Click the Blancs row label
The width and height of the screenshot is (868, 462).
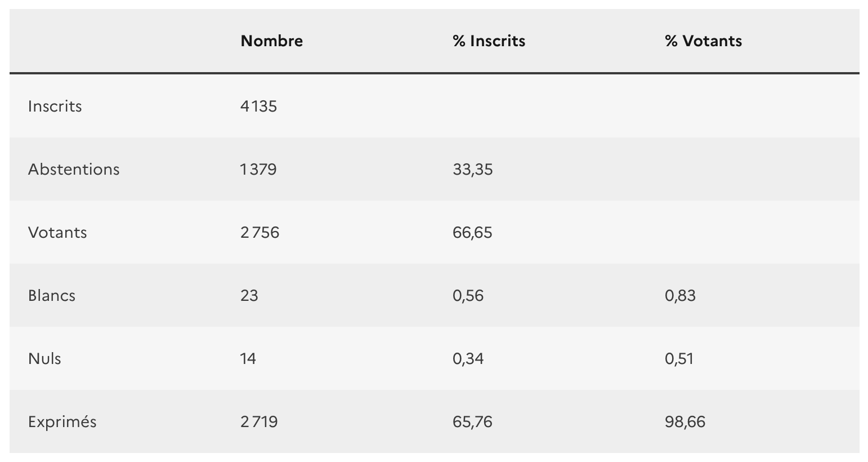pos(52,296)
